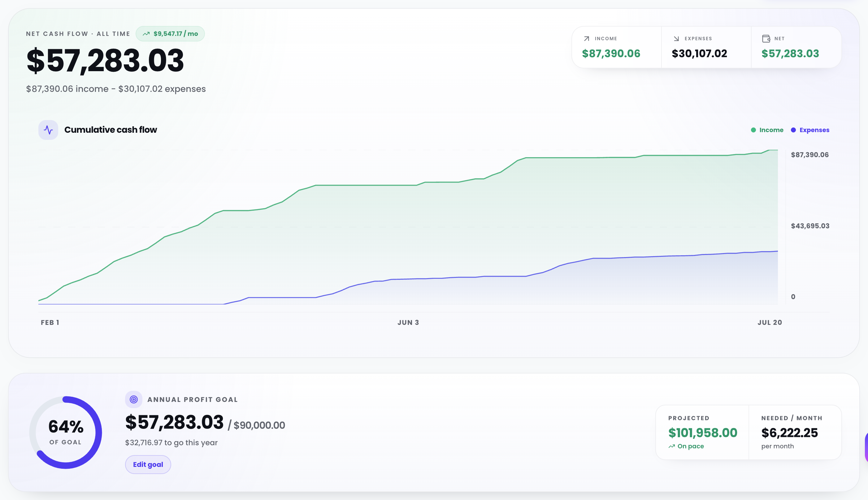The width and height of the screenshot is (868, 500).
Task: Click trending-up icon in $9,547.17/mo badge
Action: click(146, 34)
